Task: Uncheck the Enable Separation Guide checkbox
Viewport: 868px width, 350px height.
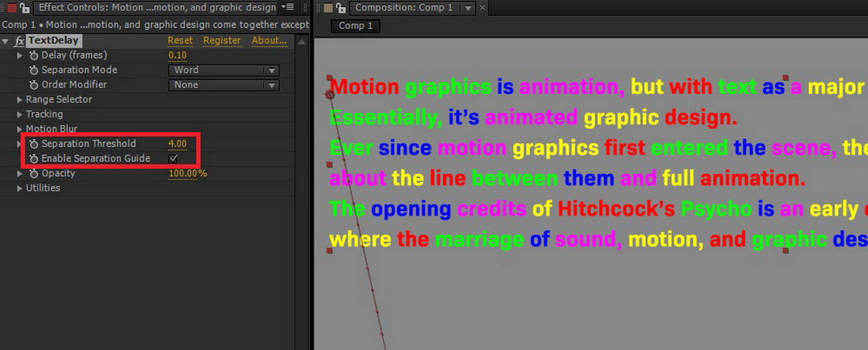Action: pos(174,159)
